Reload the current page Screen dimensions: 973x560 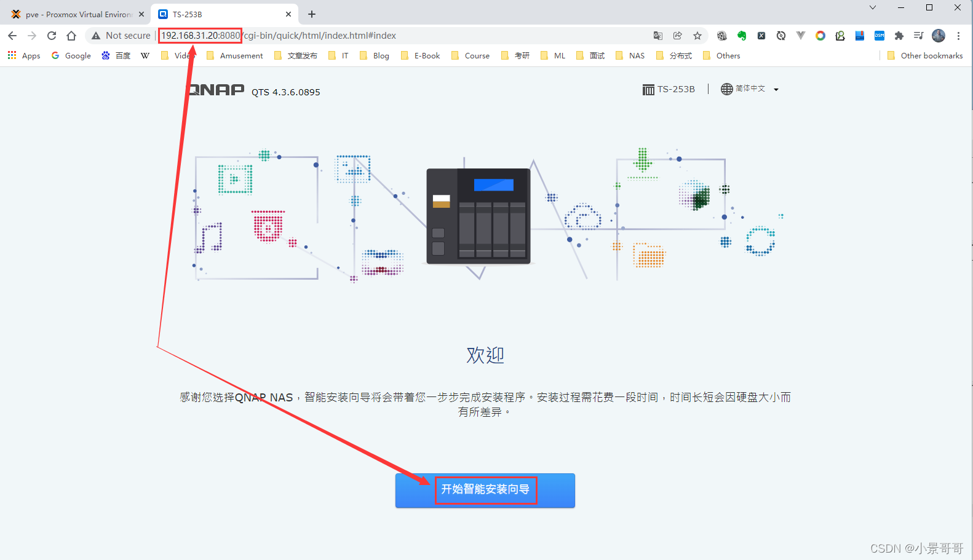pos(52,36)
